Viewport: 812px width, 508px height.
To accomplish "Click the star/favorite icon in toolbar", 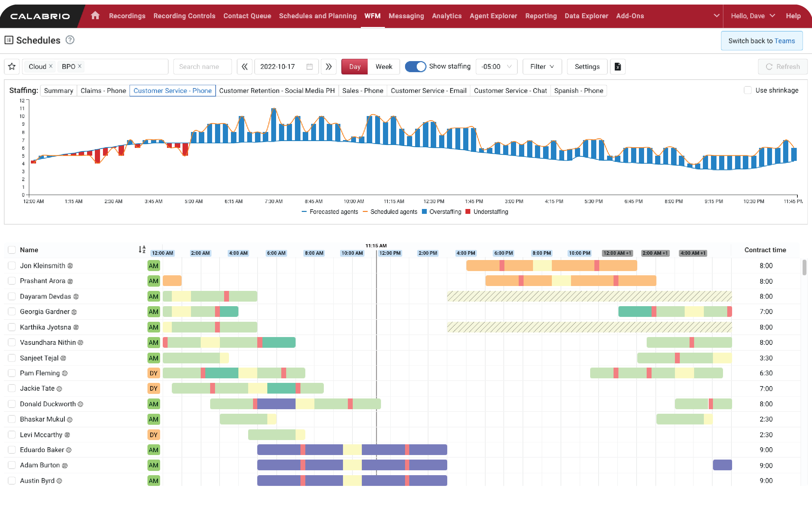I will [13, 66].
